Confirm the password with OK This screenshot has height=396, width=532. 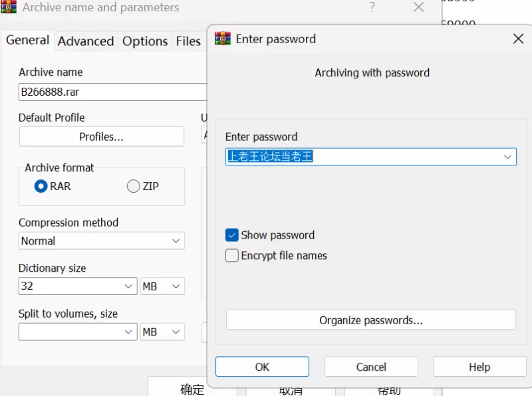coord(262,367)
